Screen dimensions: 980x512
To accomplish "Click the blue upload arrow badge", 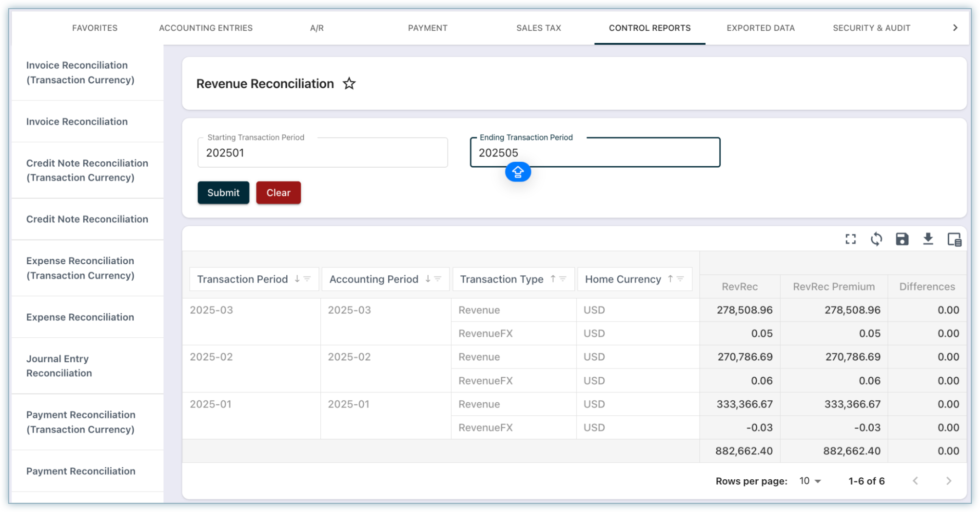I will [x=518, y=172].
